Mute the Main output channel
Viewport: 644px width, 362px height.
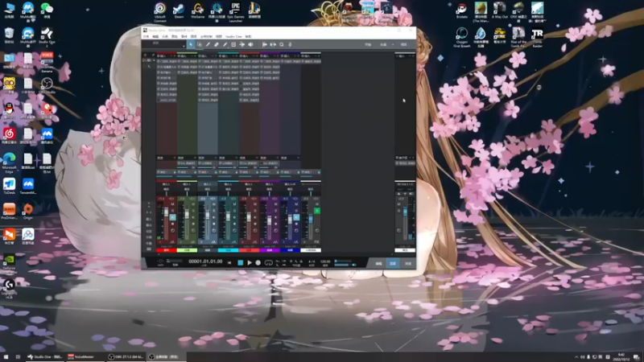(x=398, y=204)
